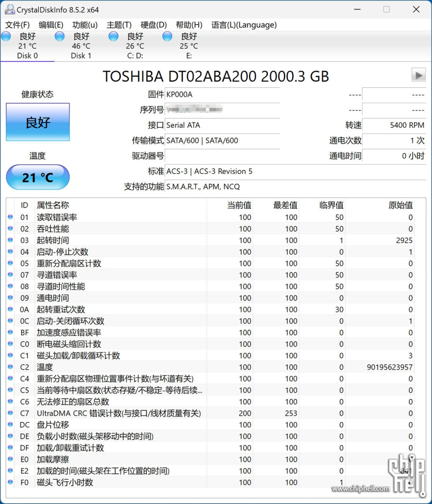
Task: Open the 硬盘(D) menu
Action: click(x=154, y=25)
